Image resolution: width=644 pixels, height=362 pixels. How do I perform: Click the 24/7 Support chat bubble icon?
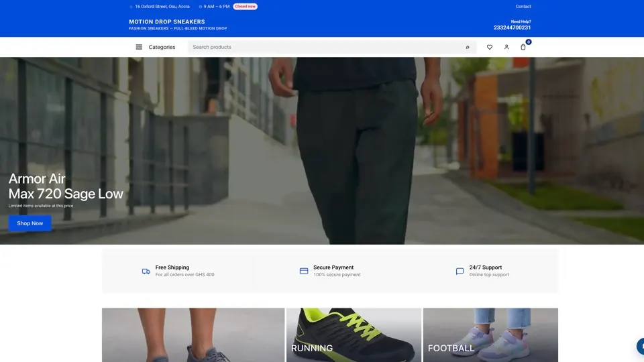tap(460, 271)
